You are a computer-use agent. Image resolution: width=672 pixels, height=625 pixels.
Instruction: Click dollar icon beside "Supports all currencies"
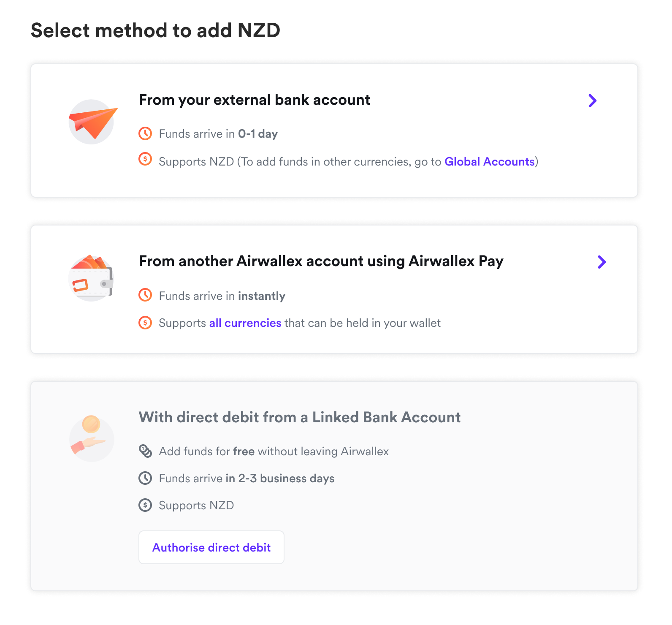pyautogui.click(x=145, y=323)
